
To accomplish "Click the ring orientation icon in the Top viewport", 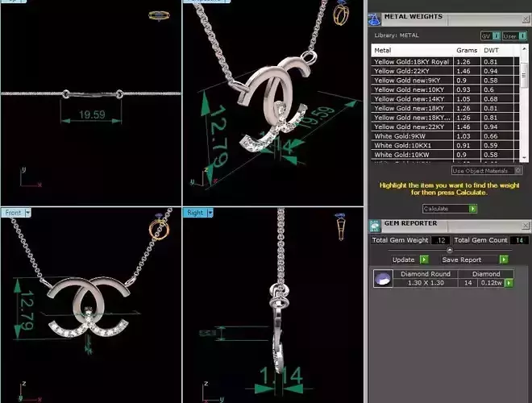I will tap(159, 15).
